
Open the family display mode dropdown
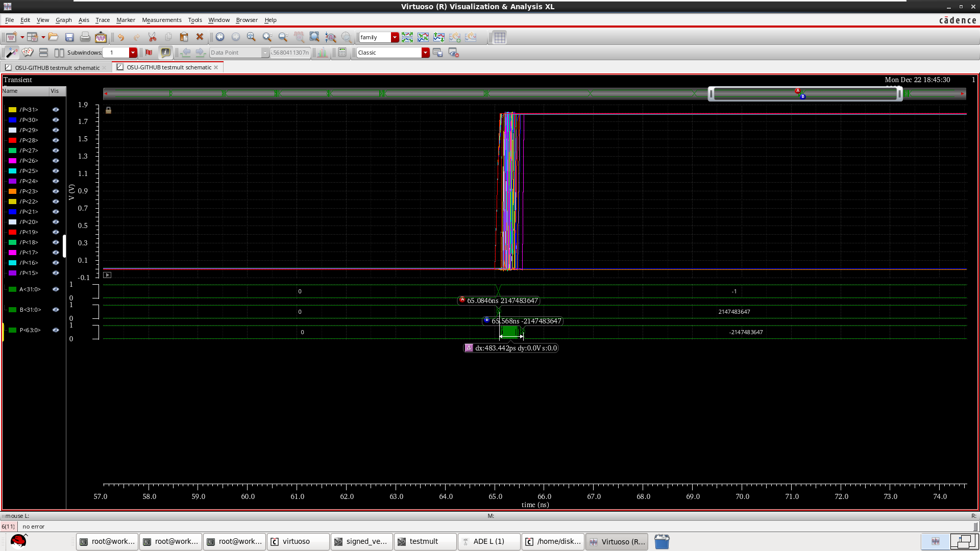click(x=394, y=37)
